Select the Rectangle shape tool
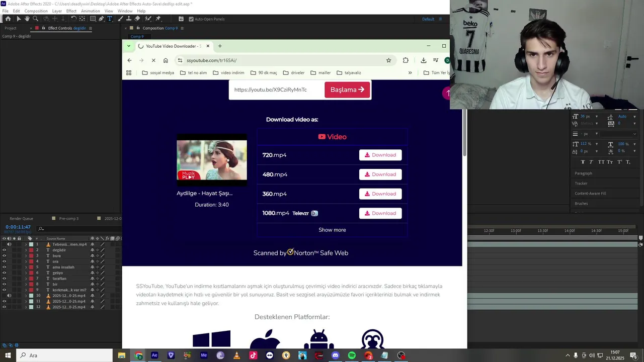 93,19
